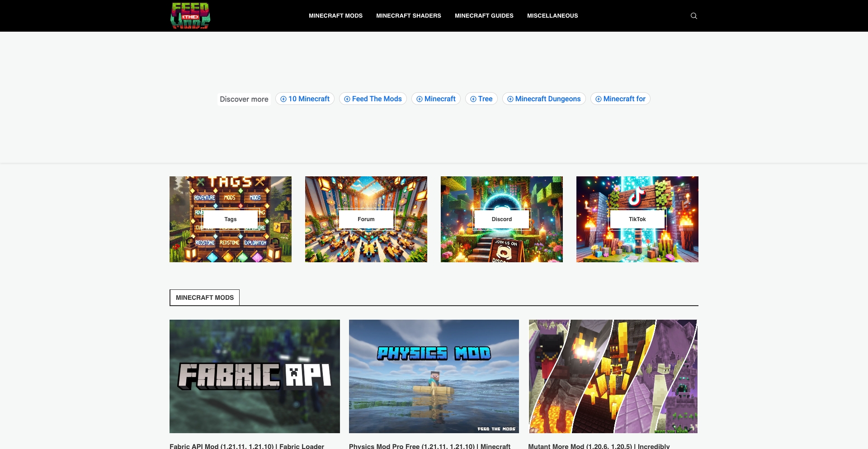Open the search icon in the header

(694, 15)
